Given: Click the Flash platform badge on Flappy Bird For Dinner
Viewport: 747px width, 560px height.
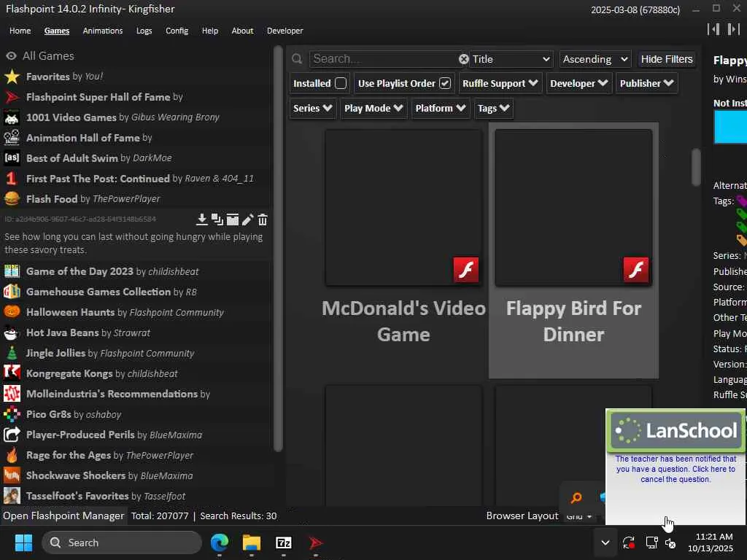Looking at the screenshot, I should pyautogui.click(x=636, y=270).
